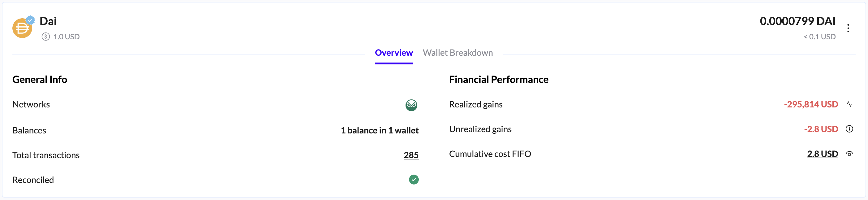
Task: Click the realized gains chart icon
Action: click(849, 104)
